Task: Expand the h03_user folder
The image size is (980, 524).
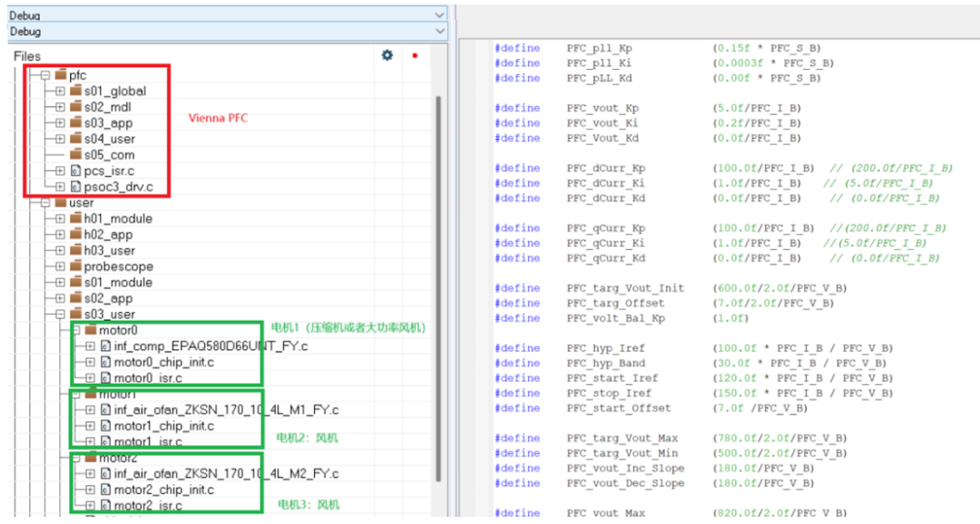Action: pos(60,250)
